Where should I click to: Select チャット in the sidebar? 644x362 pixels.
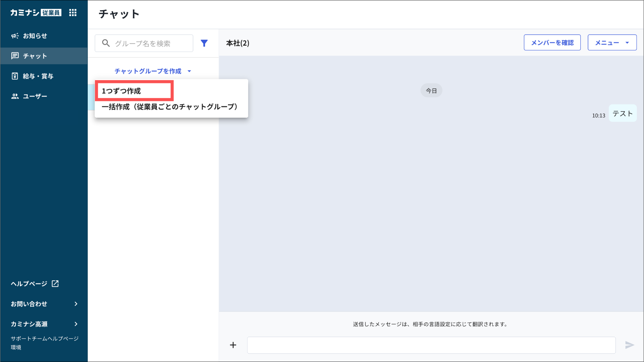point(35,56)
